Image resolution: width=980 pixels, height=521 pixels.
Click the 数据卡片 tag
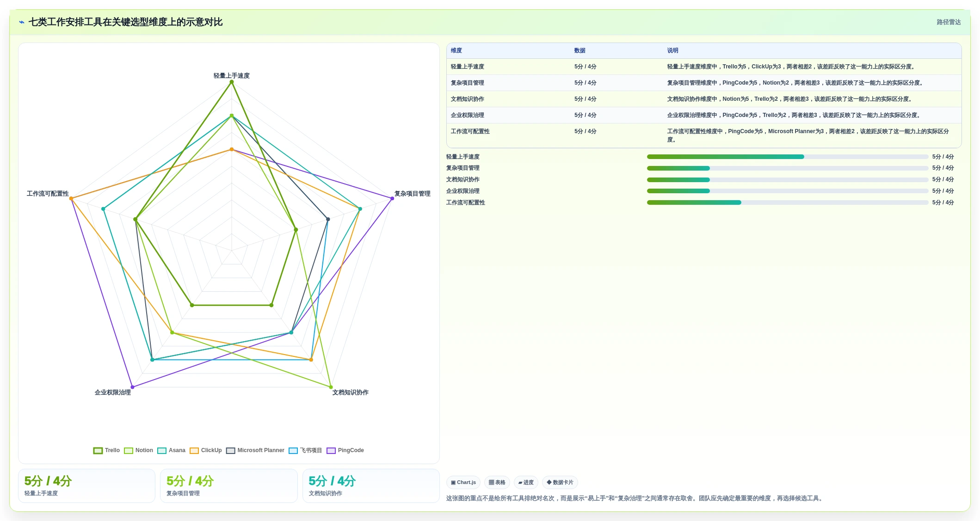560,483
